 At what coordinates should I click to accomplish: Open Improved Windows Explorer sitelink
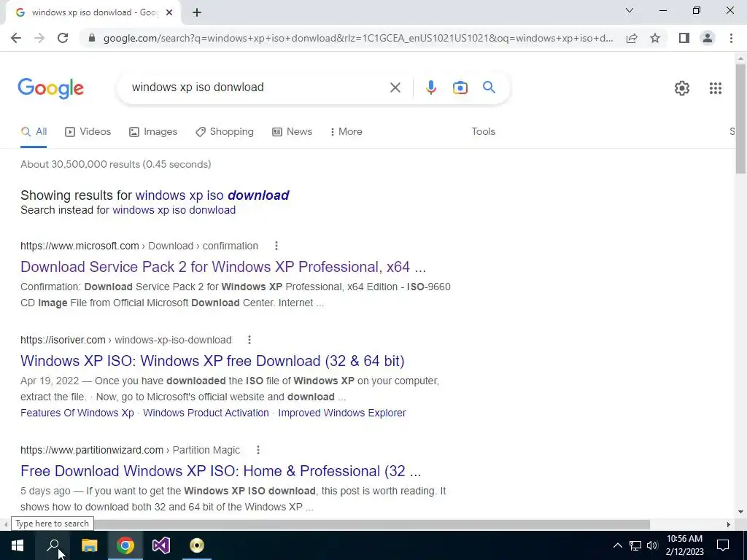pyautogui.click(x=342, y=413)
